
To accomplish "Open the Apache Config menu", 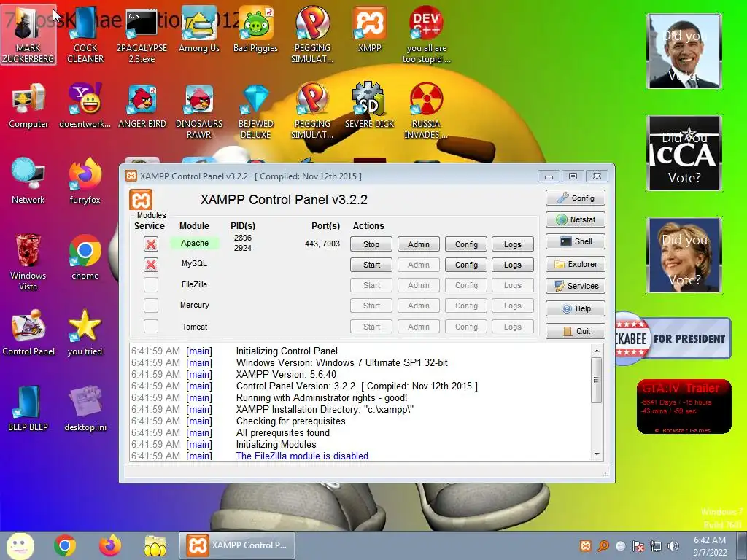I will 466,244.
